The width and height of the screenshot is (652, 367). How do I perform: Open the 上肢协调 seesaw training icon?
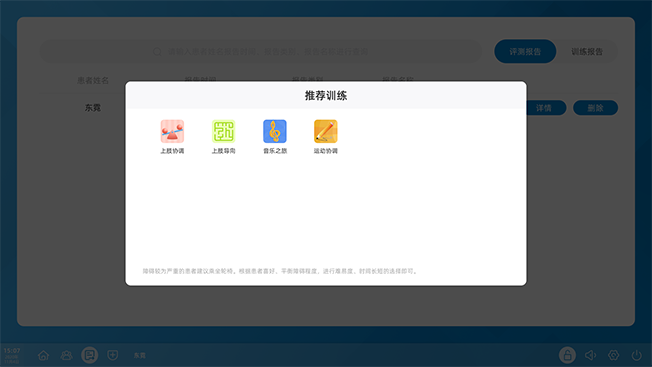[x=172, y=131]
